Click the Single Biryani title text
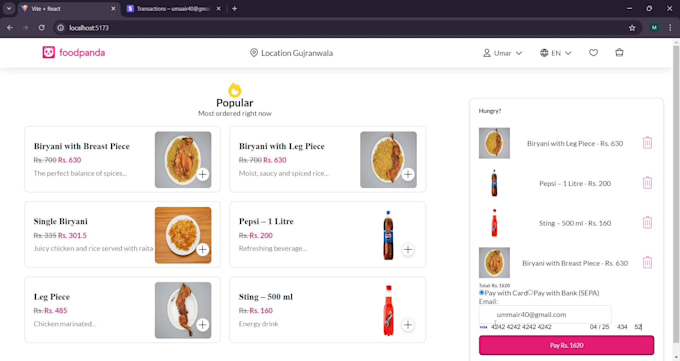680x361 pixels. (x=60, y=221)
